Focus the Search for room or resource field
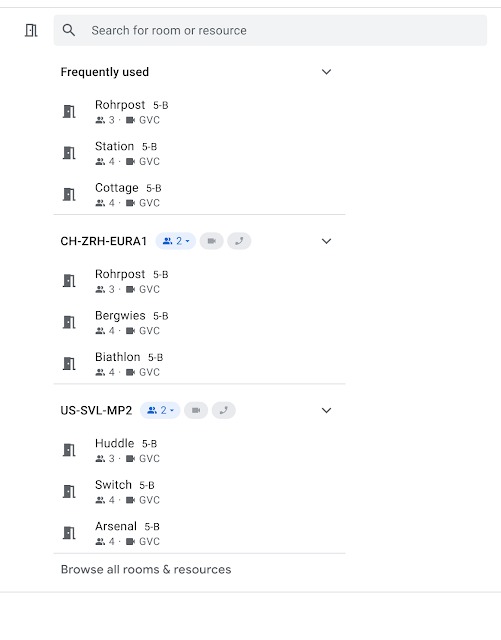501x640 pixels. (x=270, y=30)
